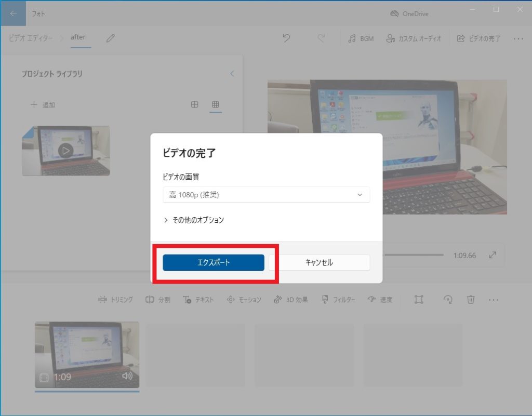This screenshot has width=532, height=416.
Task: Switch library to large grid view
Action: [x=195, y=104]
